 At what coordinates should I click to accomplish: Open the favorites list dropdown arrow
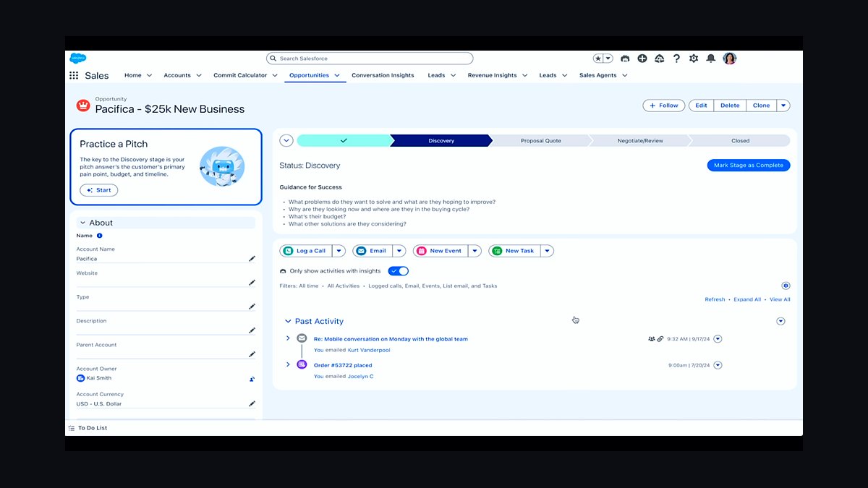[x=608, y=59]
